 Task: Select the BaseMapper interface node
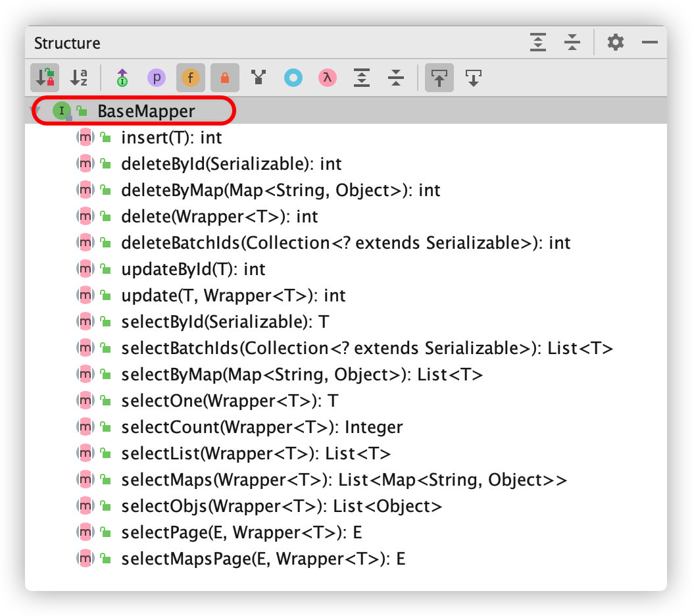click(146, 111)
